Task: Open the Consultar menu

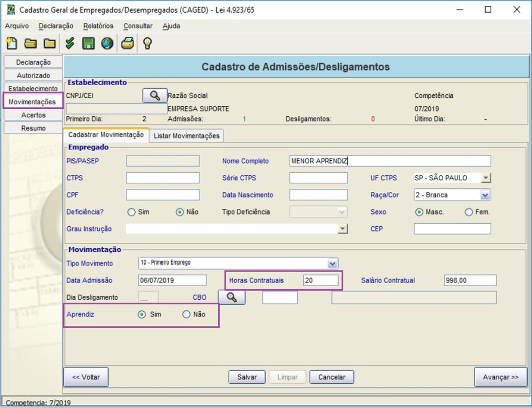Action: (138, 26)
